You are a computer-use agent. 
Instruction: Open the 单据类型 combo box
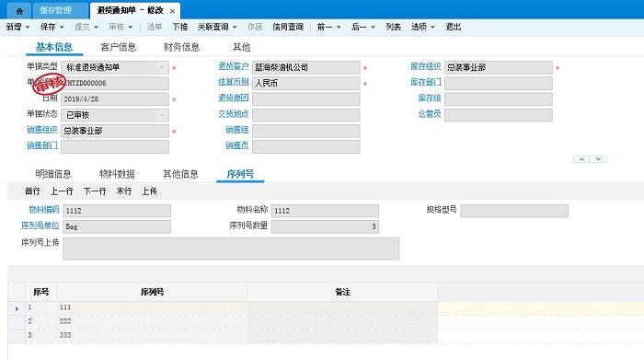(115, 67)
